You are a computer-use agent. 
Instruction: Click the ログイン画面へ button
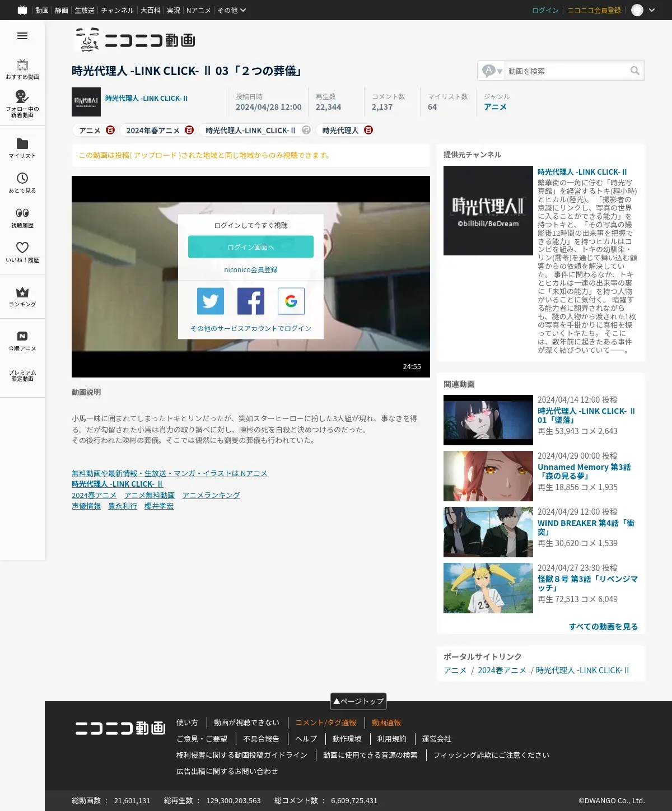point(251,247)
